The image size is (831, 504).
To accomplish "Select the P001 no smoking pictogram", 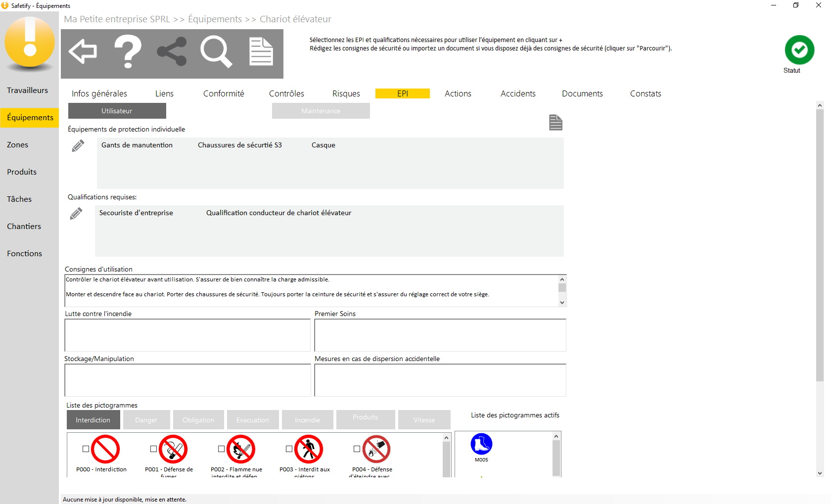I will [x=173, y=449].
